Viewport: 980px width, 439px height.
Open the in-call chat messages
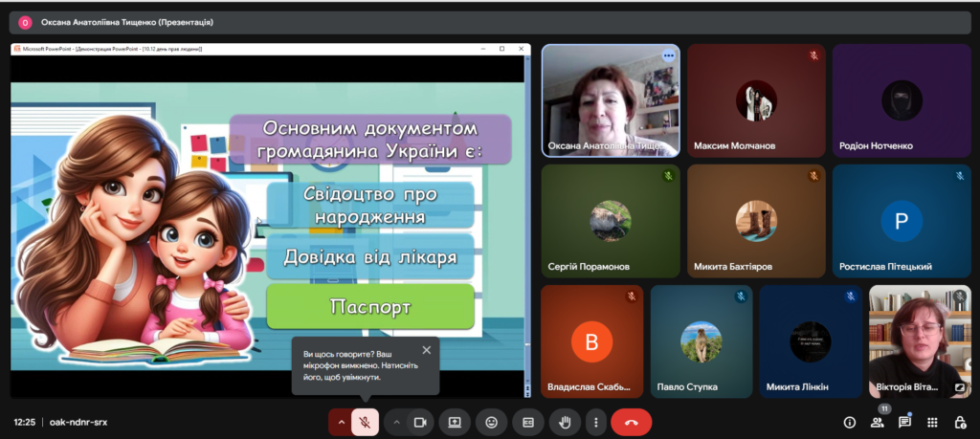(904, 422)
